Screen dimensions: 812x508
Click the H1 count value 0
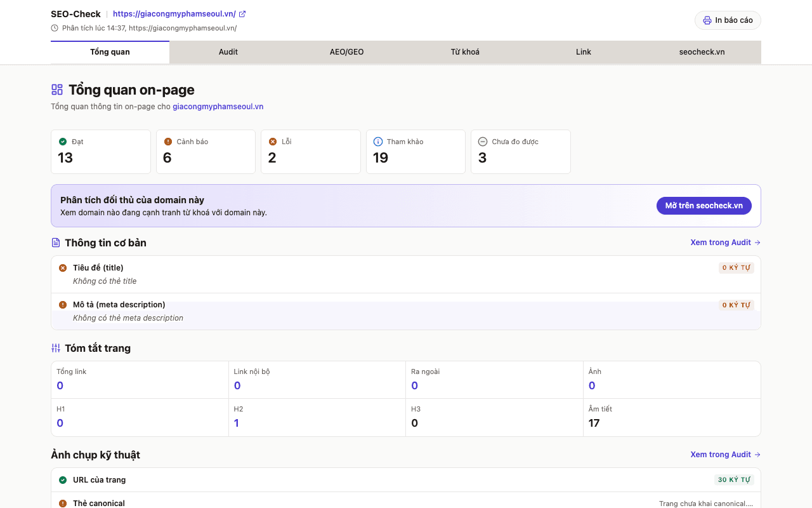[60, 423]
